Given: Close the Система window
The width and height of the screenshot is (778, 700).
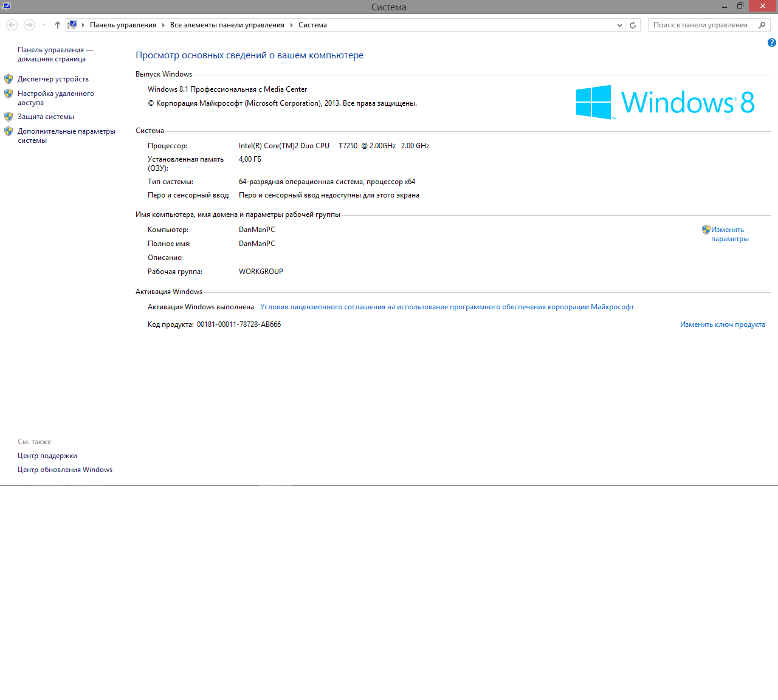Looking at the screenshot, I should click(763, 6).
